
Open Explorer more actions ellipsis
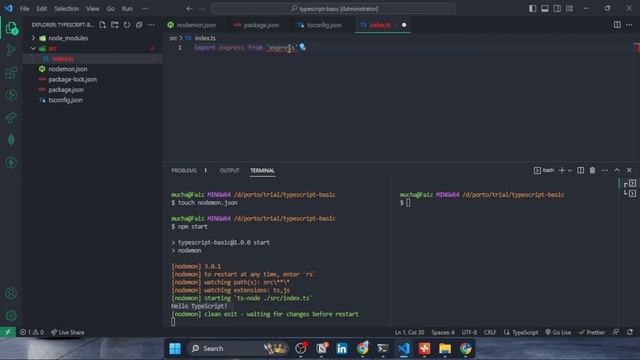click(151, 25)
